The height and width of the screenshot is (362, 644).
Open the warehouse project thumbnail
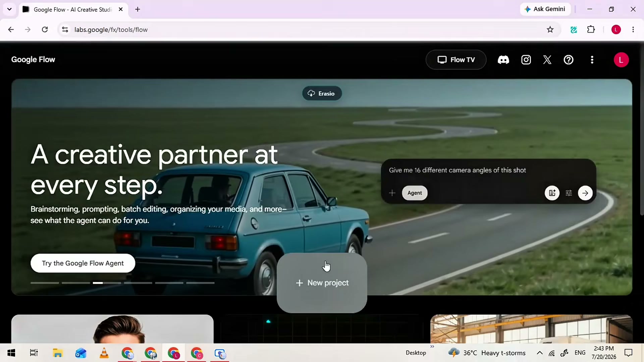point(531,329)
